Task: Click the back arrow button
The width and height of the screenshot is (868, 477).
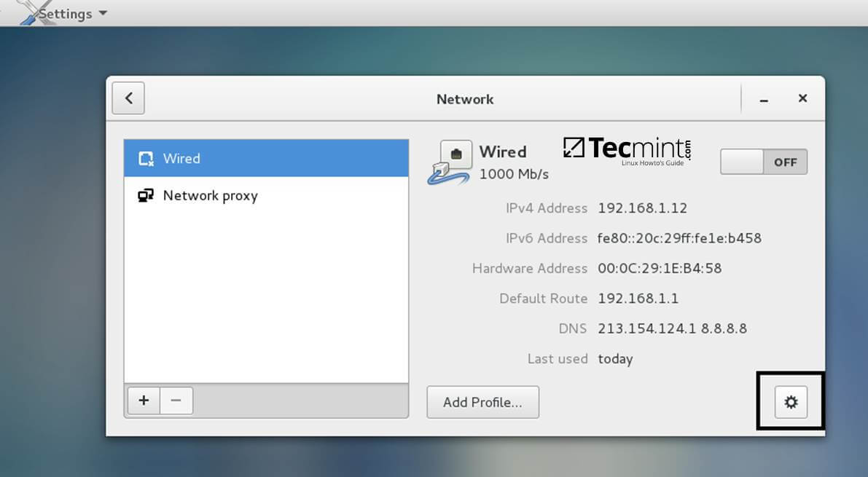Action: click(x=128, y=98)
